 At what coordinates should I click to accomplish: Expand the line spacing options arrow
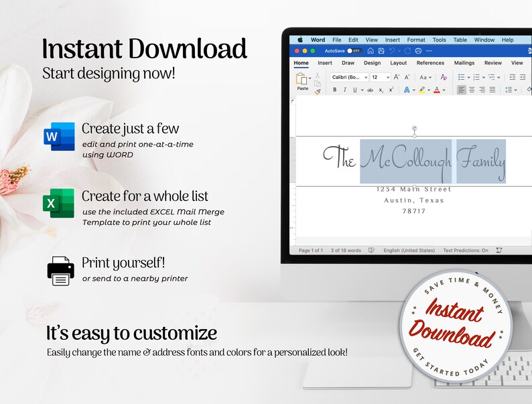point(516,90)
